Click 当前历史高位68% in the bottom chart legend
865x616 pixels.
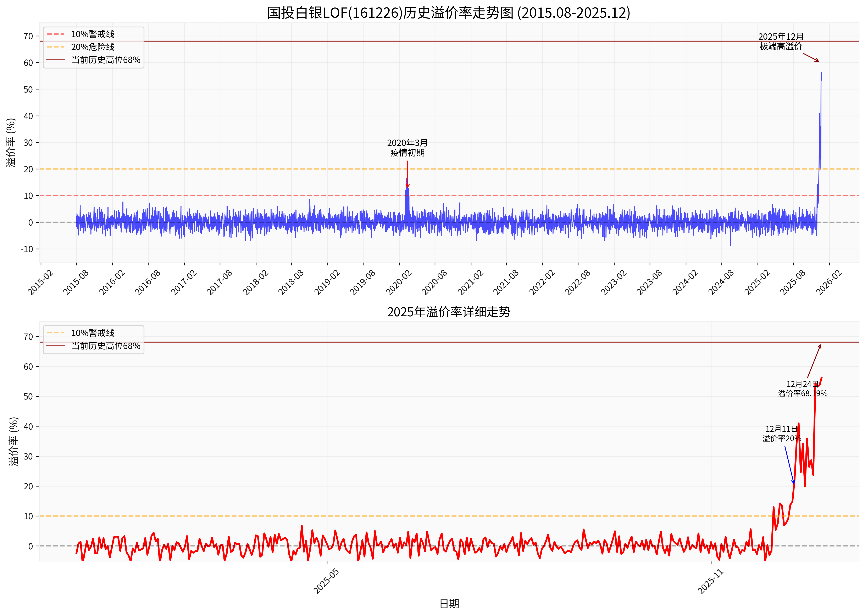click(x=106, y=346)
